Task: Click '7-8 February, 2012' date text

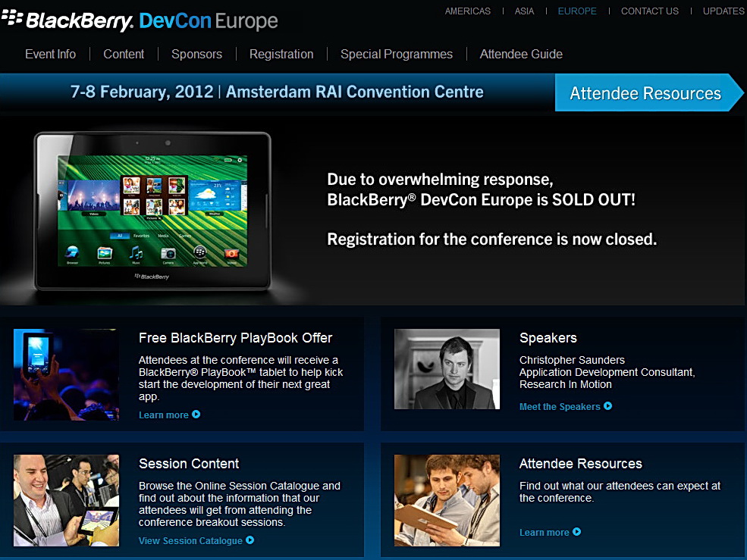Action: point(142,92)
